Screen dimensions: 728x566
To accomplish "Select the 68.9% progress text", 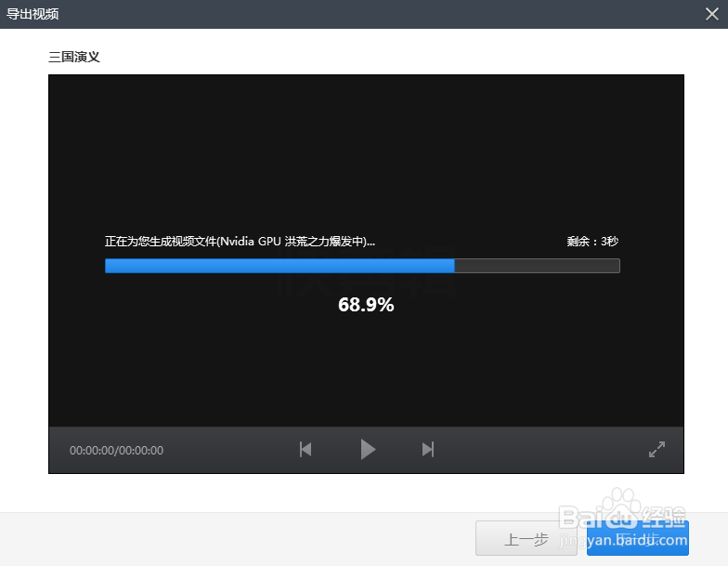I will point(366,305).
